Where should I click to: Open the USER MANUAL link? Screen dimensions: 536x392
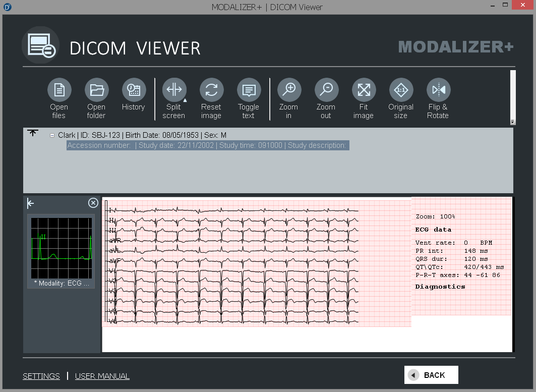coord(102,376)
